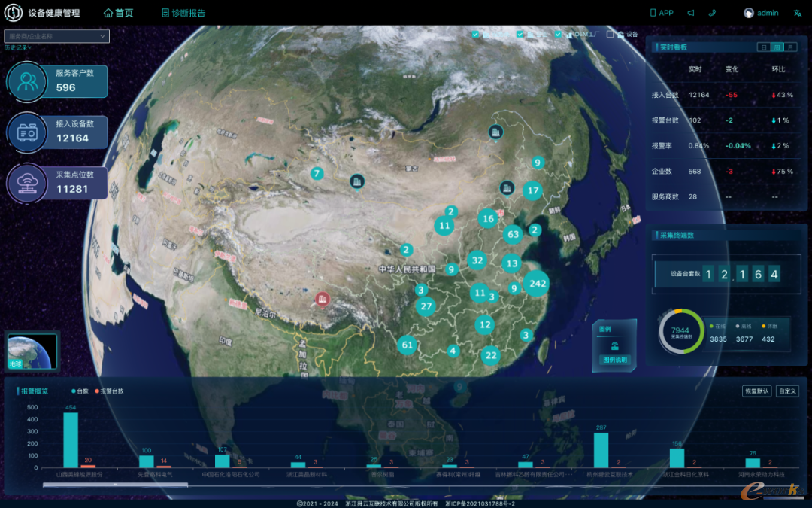The height and width of the screenshot is (508, 812).
Task: Click the 恢复默认 button
Action: (756, 391)
